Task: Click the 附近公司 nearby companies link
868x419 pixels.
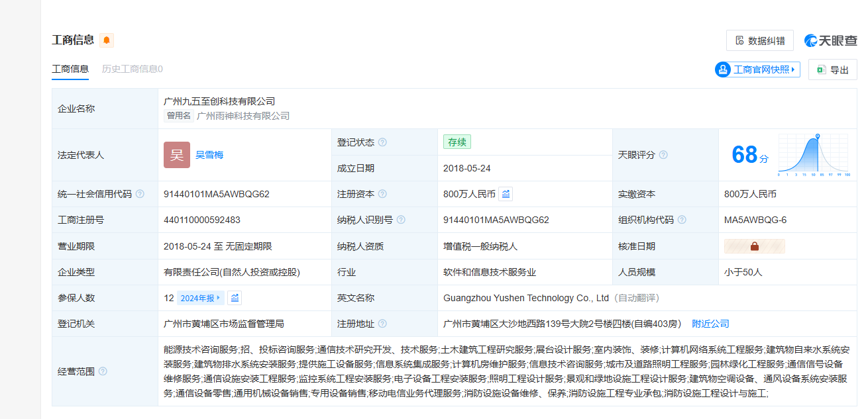Action: (710, 324)
